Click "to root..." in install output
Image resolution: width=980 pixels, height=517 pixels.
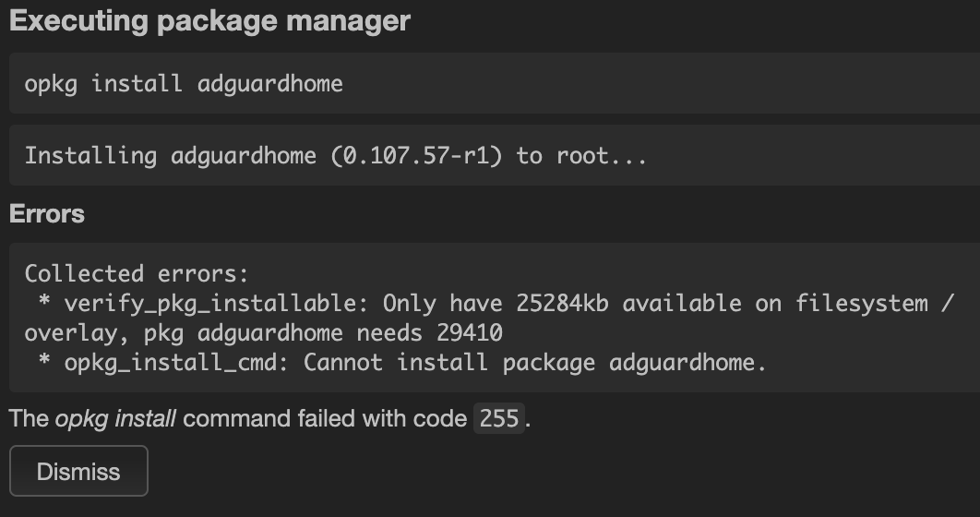click(x=581, y=155)
